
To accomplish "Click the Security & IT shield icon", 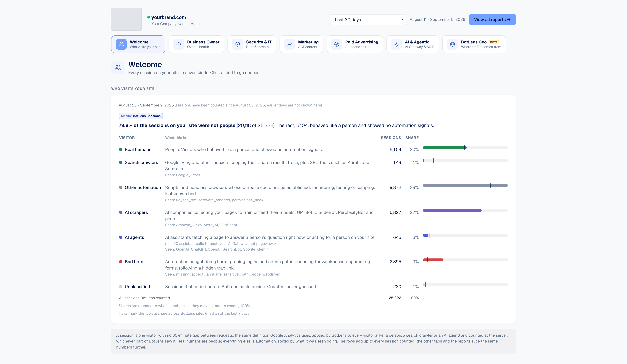I will [238, 44].
